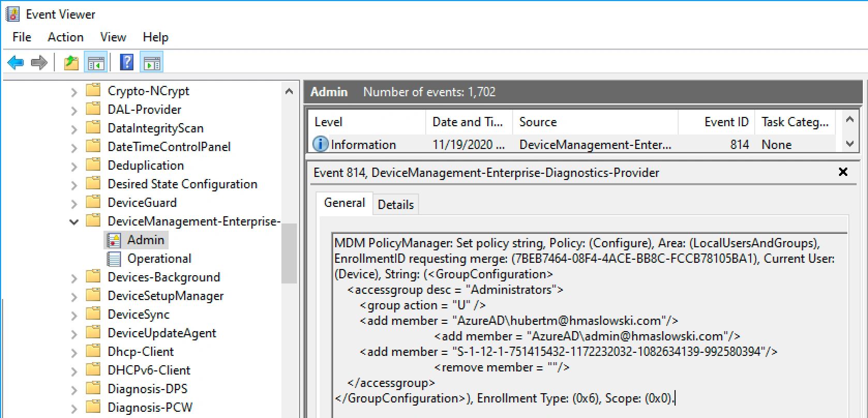The height and width of the screenshot is (418, 868).
Task: Toggle the Show/Hide Console Tree icon
Action: tap(96, 63)
